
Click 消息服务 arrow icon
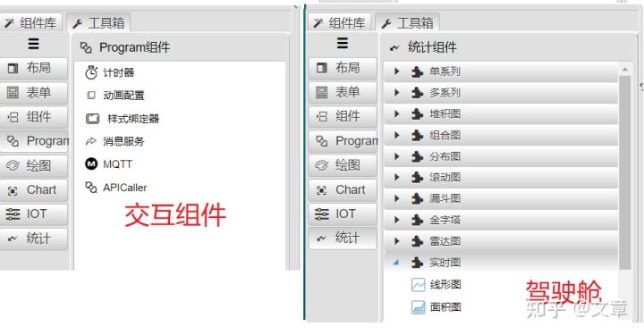[90, 141]
